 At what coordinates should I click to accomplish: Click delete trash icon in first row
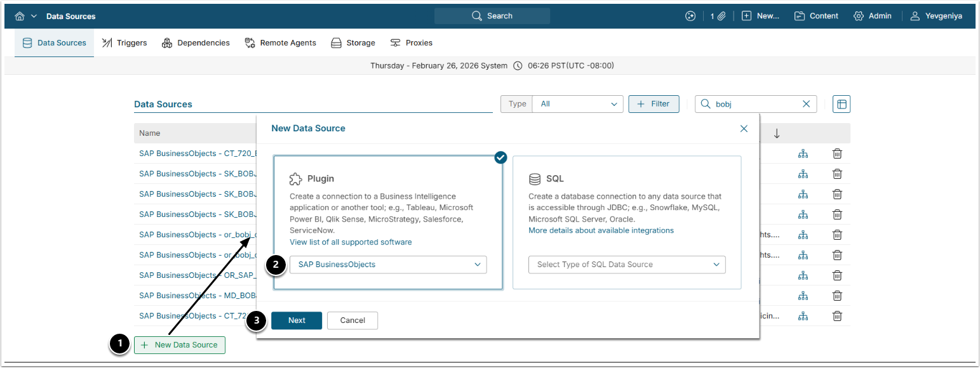tap(838, 154)
